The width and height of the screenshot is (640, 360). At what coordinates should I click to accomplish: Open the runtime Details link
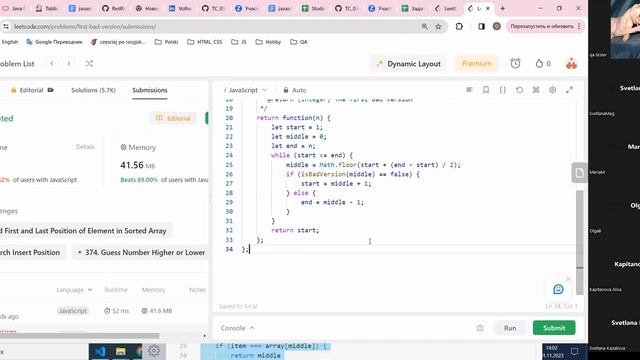[85, 147]
